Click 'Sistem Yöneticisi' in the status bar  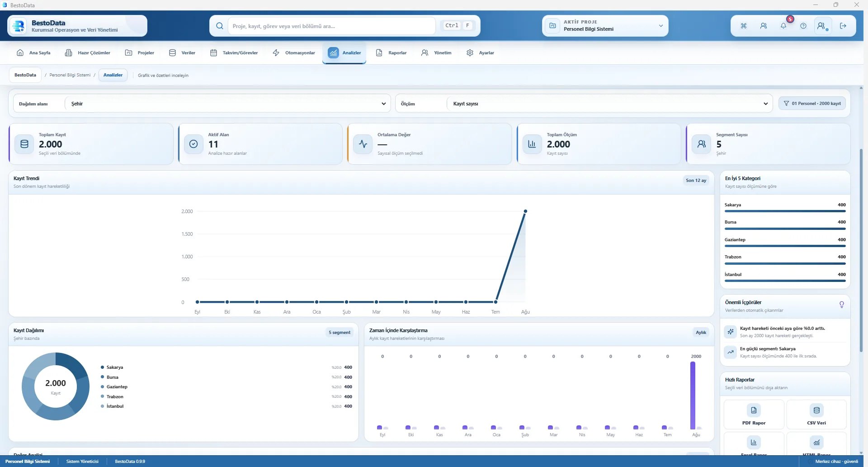[x=82, y=462]
